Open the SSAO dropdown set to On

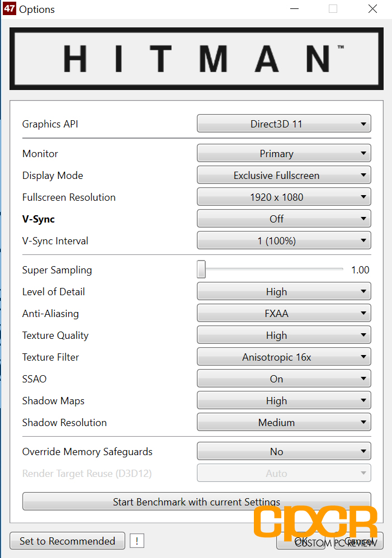click(284, 379)
